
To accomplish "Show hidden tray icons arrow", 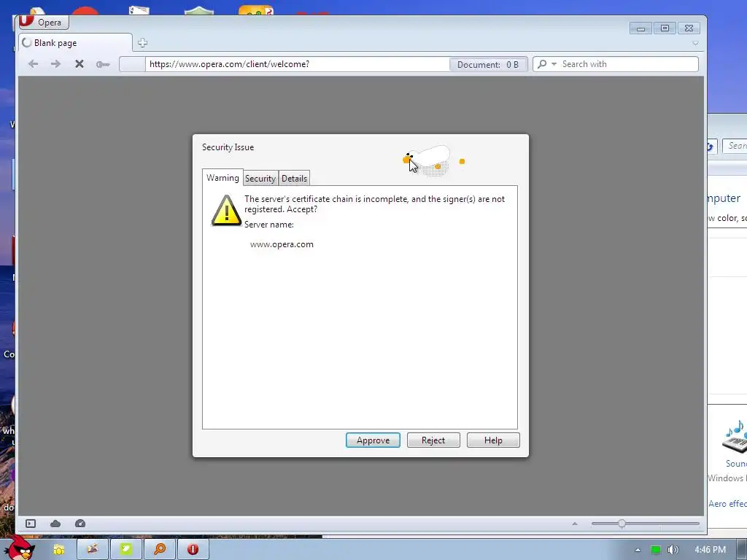I will tap(638, 550).
